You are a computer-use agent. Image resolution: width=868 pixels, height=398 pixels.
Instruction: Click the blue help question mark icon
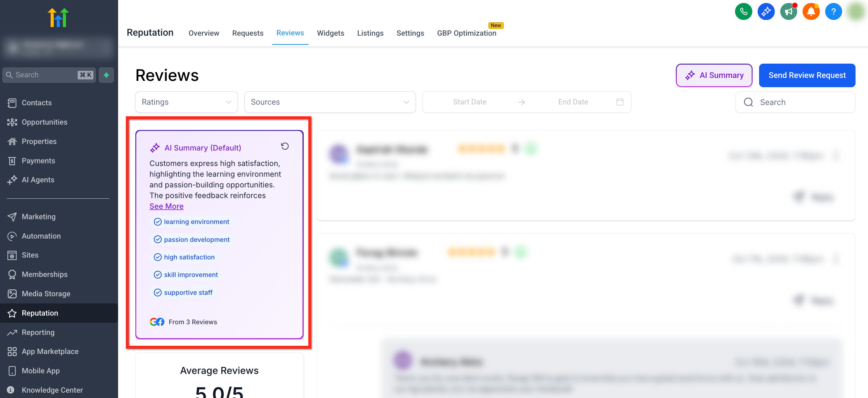pyautogui.click(x=833, y=12)
